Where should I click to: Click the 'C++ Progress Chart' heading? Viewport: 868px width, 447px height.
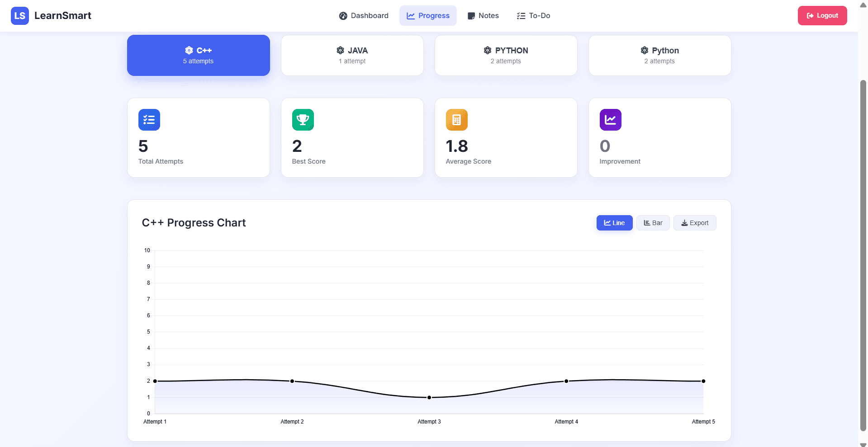click(194, 223)
